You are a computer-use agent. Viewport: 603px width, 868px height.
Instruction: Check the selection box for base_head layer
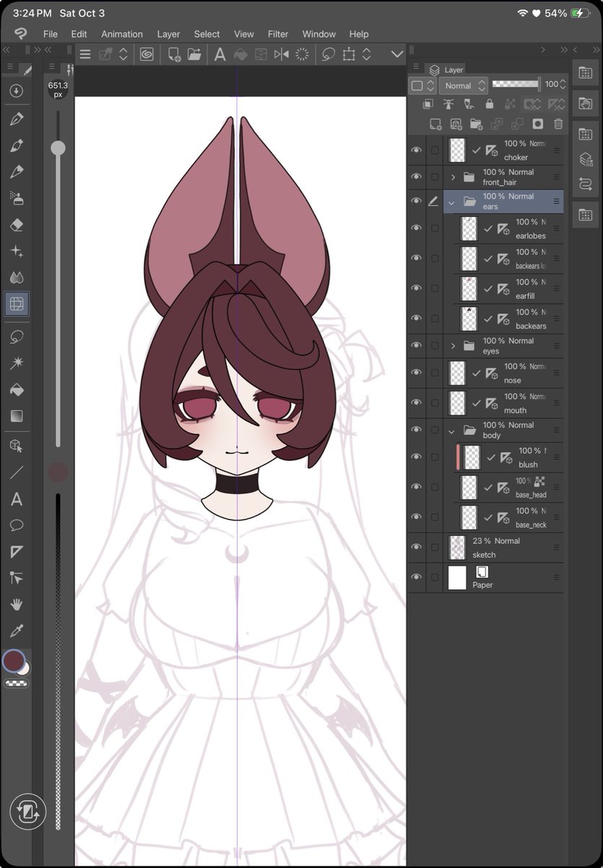435,488
